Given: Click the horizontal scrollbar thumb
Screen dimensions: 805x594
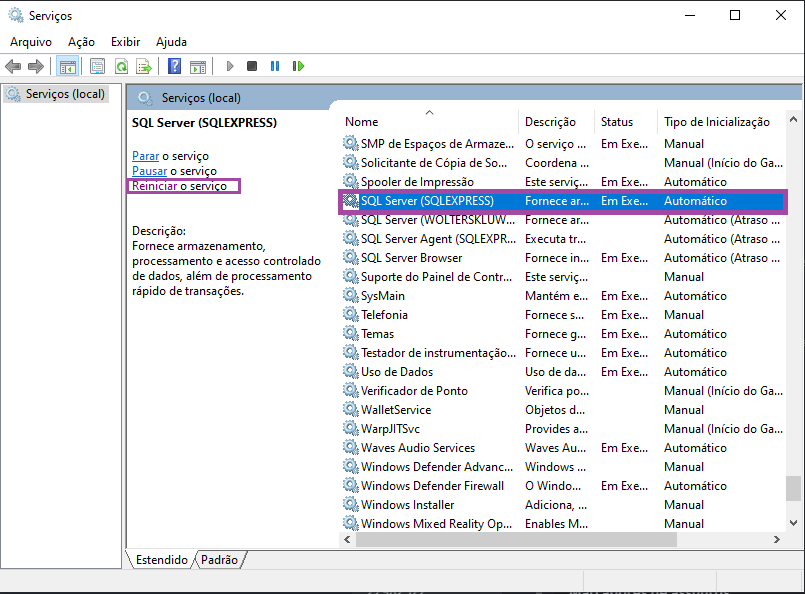Looking at the screenshot, I should [516, 540].
